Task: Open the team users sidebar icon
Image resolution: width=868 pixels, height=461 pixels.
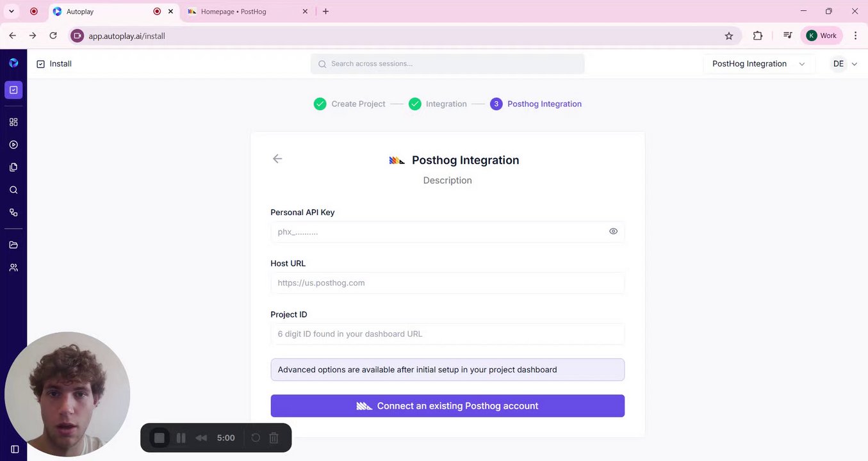Action: (13, 268)
